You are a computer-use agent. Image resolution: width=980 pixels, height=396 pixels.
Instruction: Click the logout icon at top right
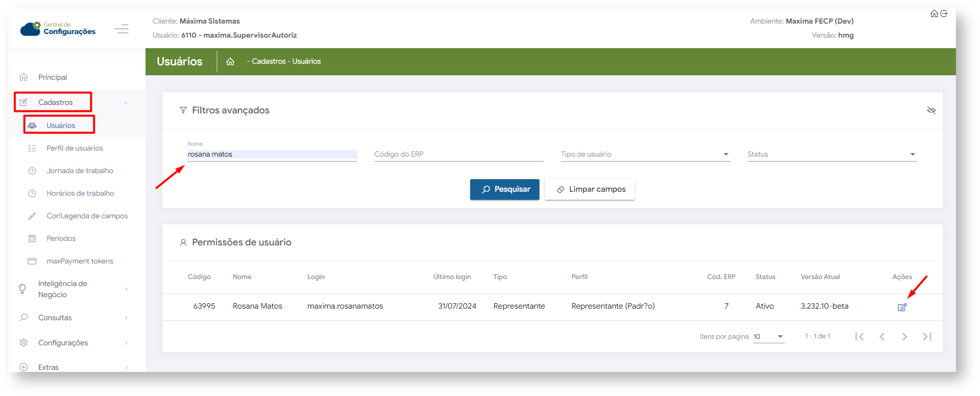coord(944,14)
